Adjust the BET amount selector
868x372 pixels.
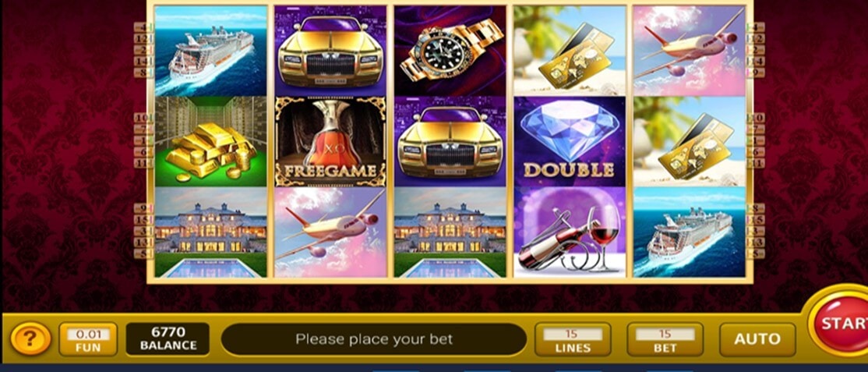[x=665, y=339]
